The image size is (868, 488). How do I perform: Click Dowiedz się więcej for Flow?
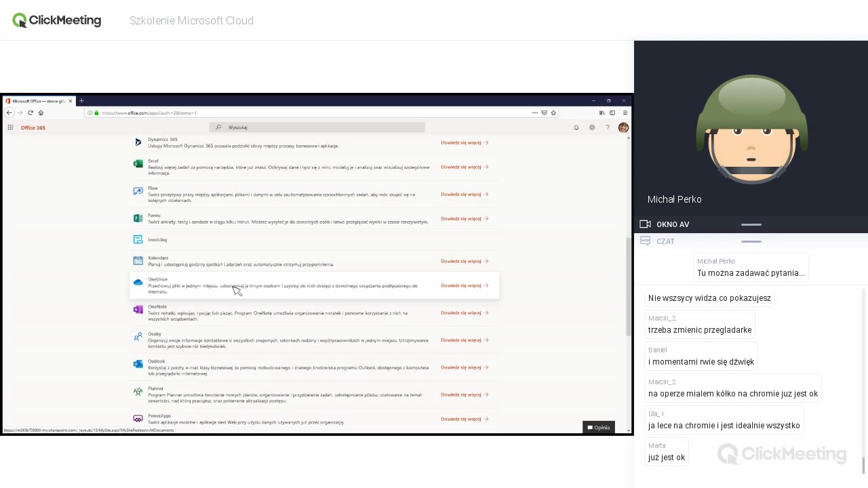pyautogui.click(x=465, y=194)
